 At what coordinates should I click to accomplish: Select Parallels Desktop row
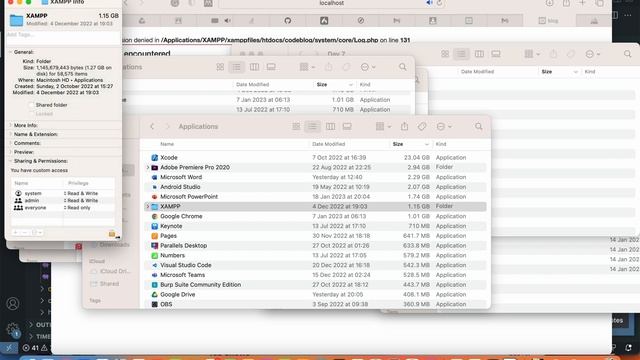click(x=316, y=246)
